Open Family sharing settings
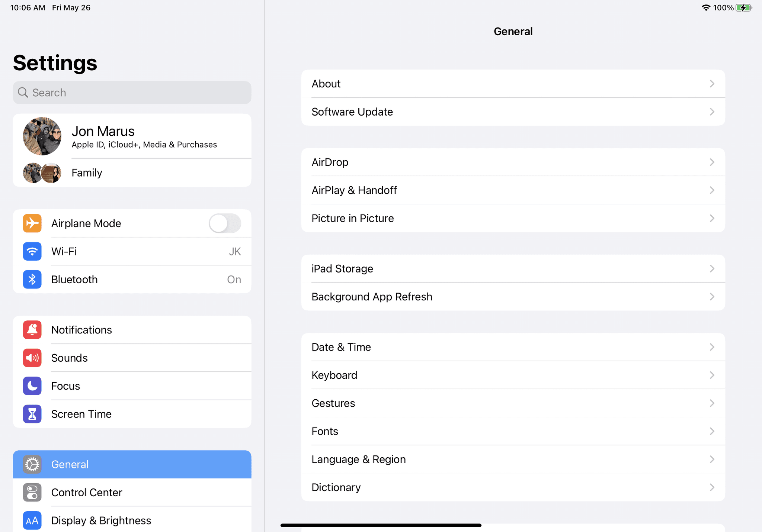This screenshot has width=762, height=532. pos(132,173)
